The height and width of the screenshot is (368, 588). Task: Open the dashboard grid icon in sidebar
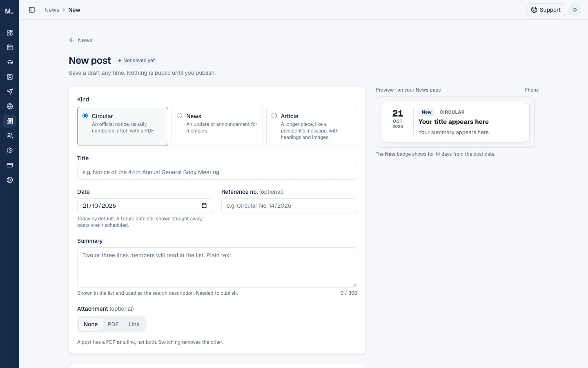coord(10,33)
